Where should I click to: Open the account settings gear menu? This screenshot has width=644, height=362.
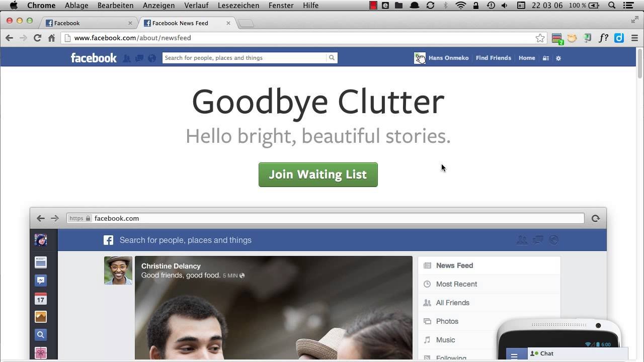pos(558,58)
